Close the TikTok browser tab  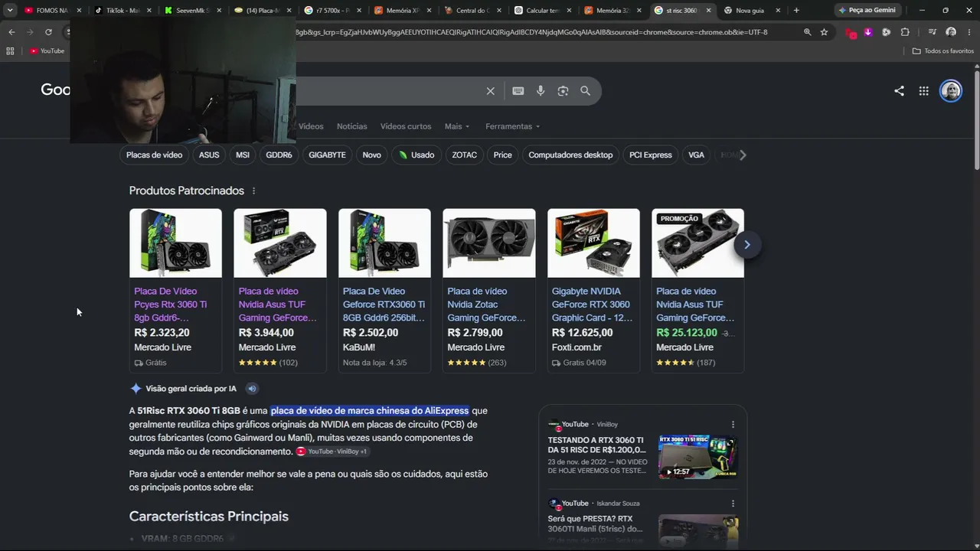pyautogui.click(x=149, y=11)
